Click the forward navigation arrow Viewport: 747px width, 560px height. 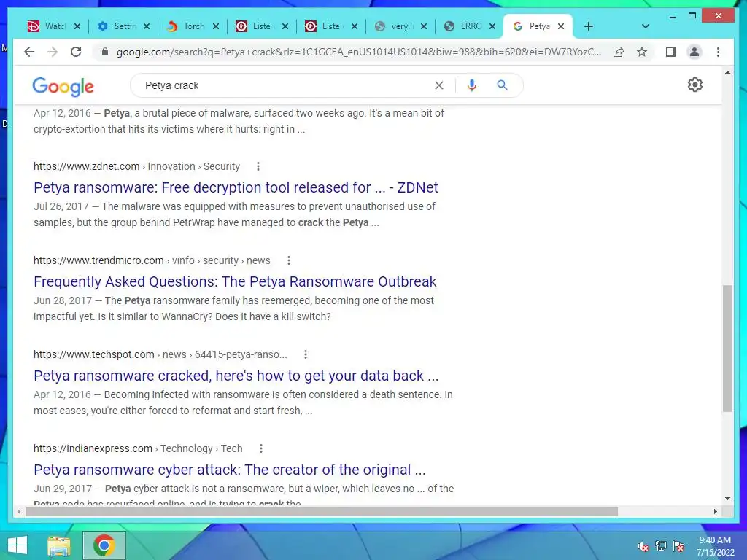click(53, 52)
